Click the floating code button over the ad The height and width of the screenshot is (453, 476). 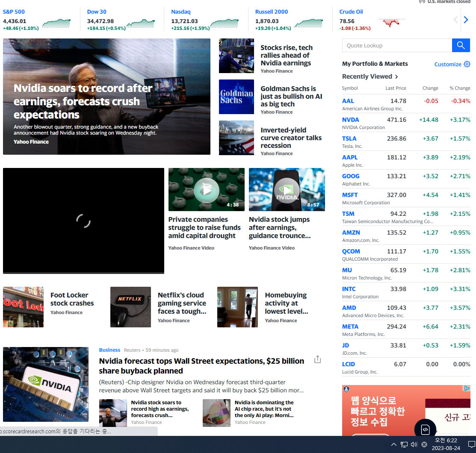425,429
